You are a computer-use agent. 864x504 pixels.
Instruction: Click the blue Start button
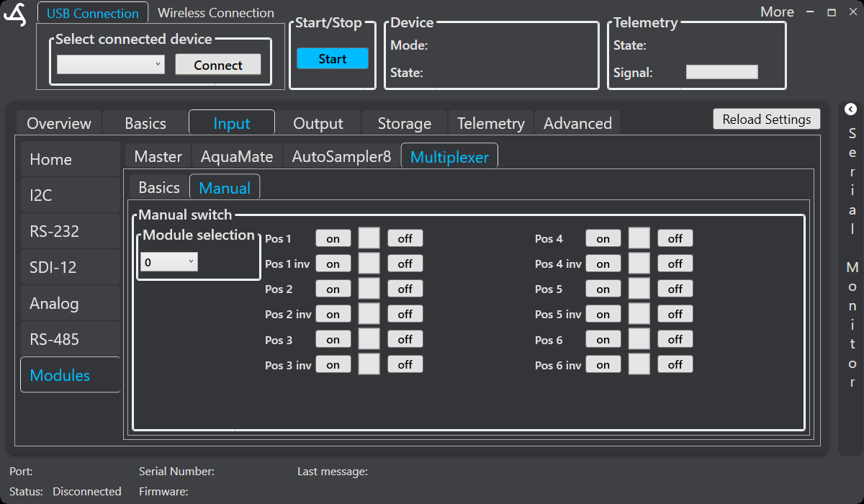333,59
